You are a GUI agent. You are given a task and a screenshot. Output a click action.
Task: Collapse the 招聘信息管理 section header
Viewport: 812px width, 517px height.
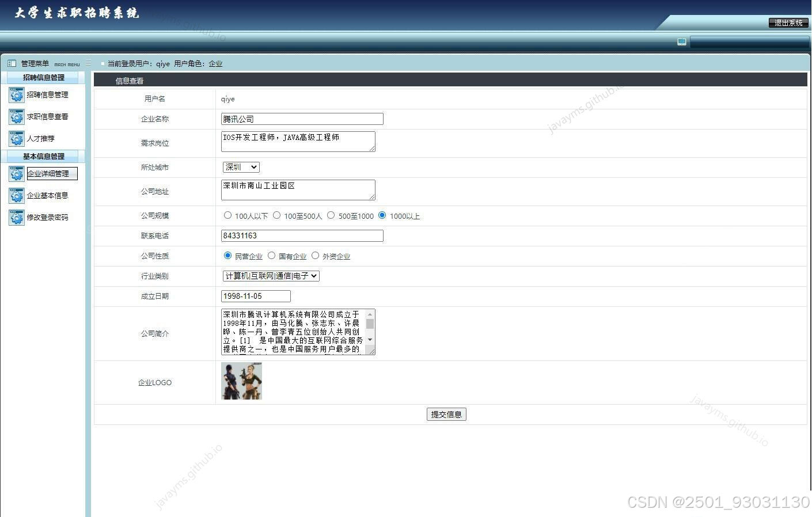click(43, 77)
